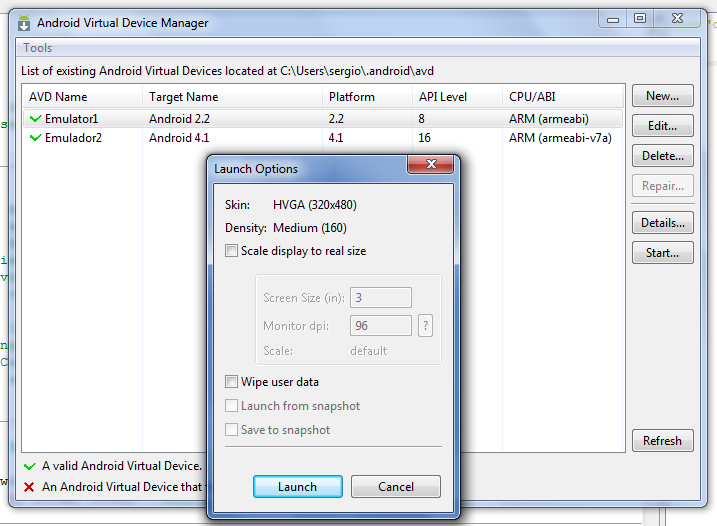
Task: Click the API Level column header
Action: 458,97
